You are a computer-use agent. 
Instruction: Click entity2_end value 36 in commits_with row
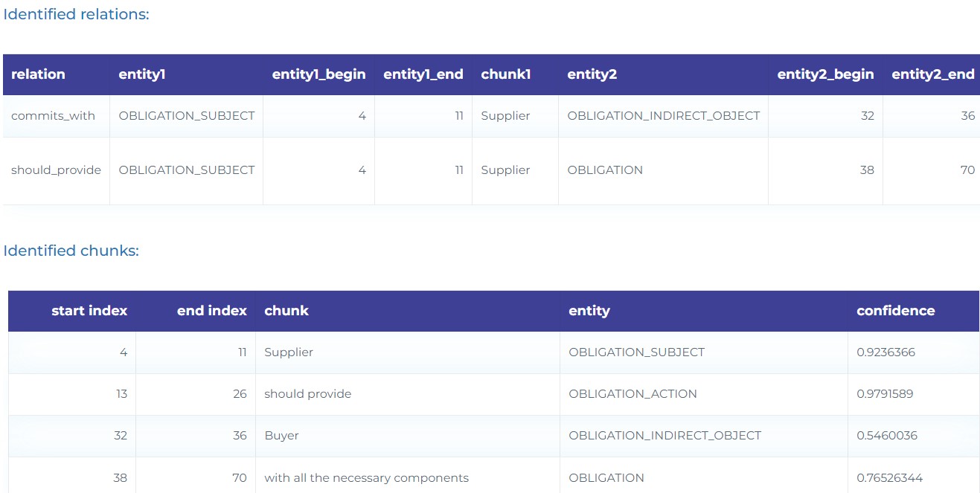point(967,116)
